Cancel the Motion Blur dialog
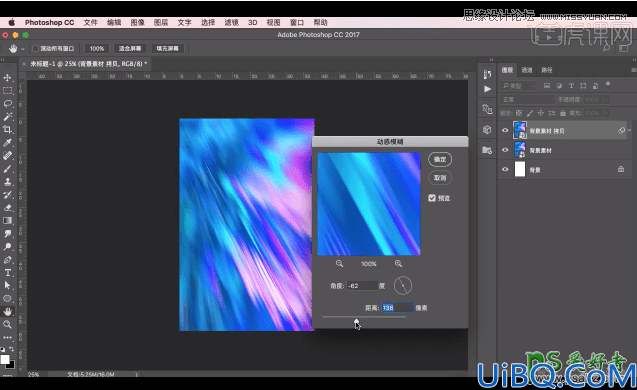This screenshot has width=637, height=390. click(x=440, y=178)
